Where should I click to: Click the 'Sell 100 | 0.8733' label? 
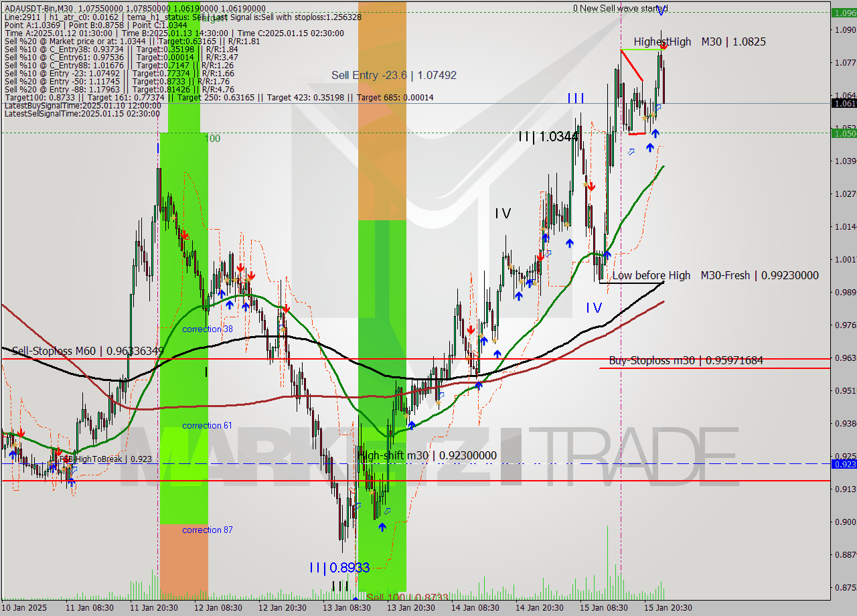point(407,597)
